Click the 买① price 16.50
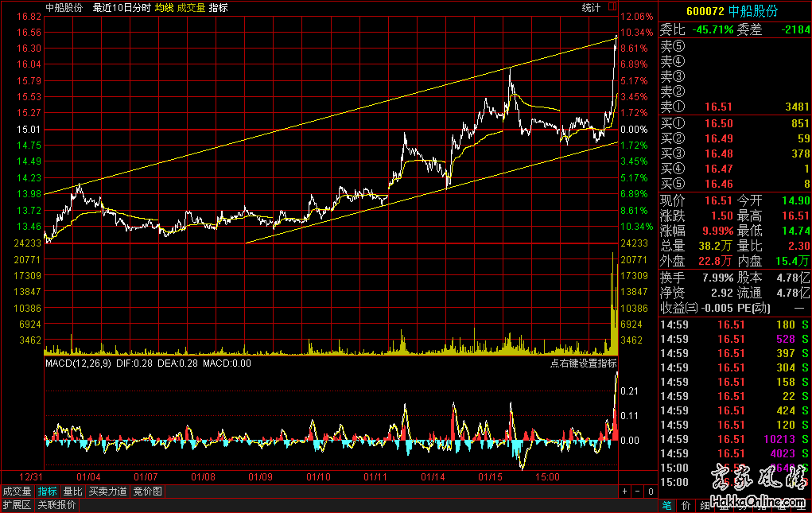Image resolution: width=812 pixels, height=513 pixels. [x=719, y=123]
